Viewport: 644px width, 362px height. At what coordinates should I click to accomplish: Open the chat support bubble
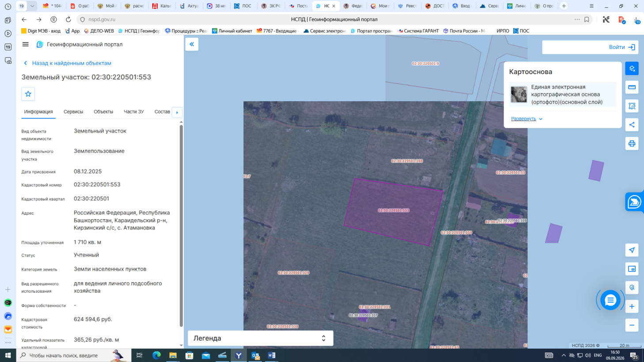pos(610,300)
